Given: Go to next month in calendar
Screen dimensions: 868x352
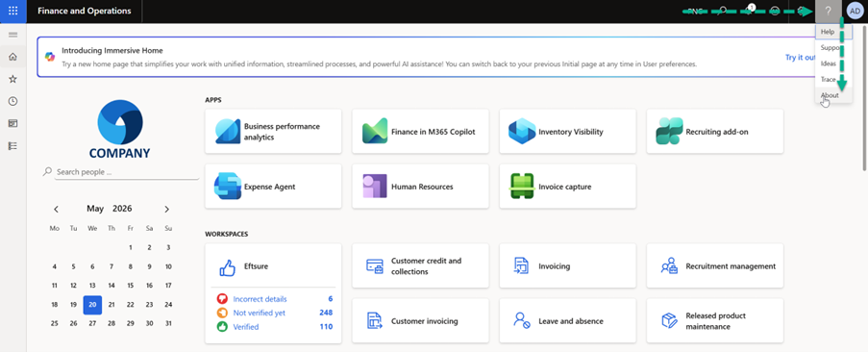Looking at the screenshot, I should 166,210.
